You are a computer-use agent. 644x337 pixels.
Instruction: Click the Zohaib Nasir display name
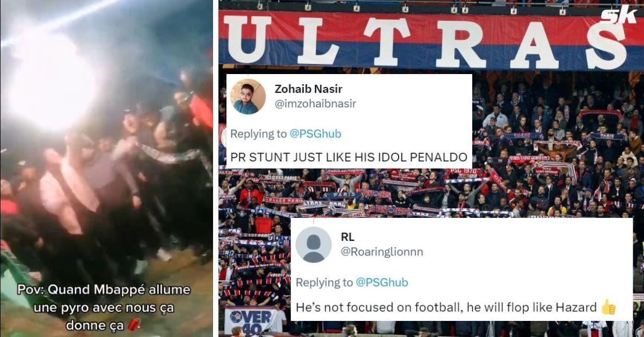click(x=308, y=89)
